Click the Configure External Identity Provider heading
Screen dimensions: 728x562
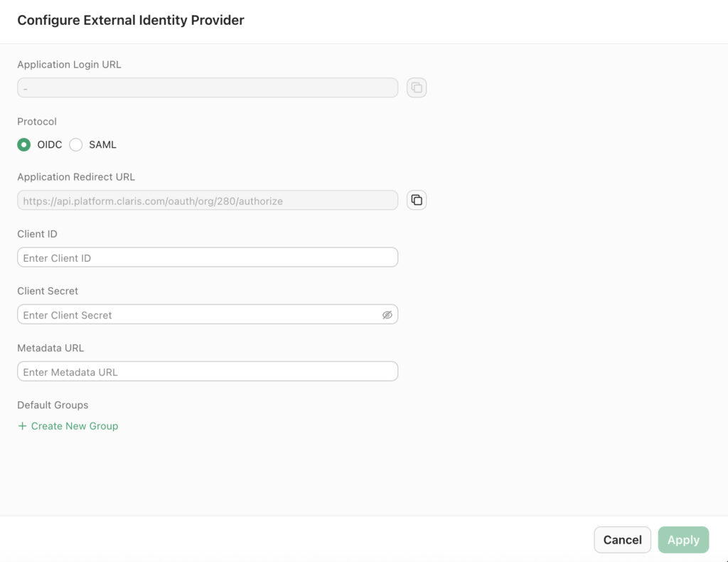(x=131, y=21)
